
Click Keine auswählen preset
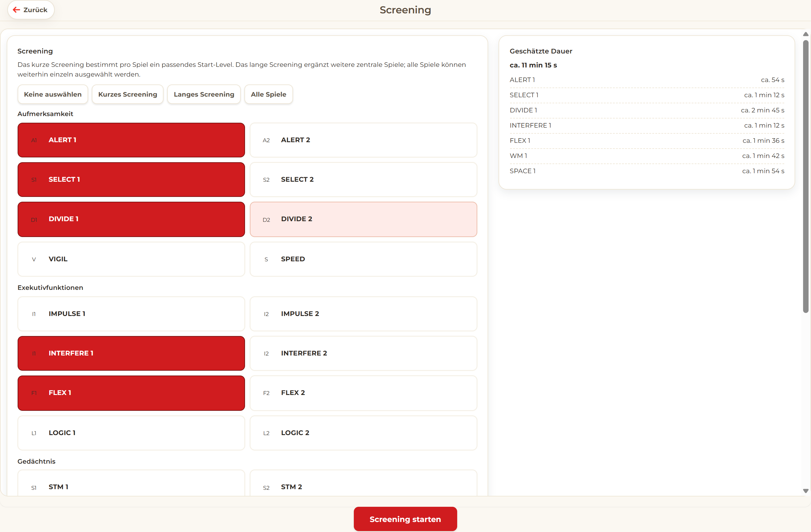pos(53,94)
